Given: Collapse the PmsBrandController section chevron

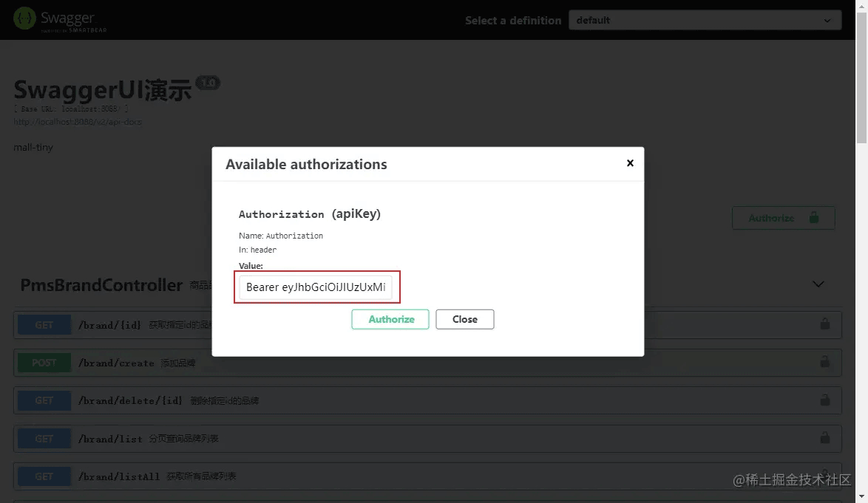Looking at the screenshot, I should coord(818,284).
